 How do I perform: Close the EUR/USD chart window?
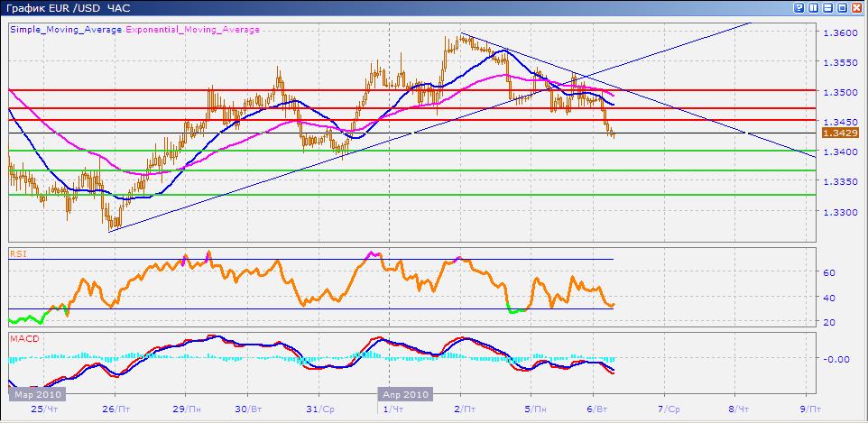857,7
